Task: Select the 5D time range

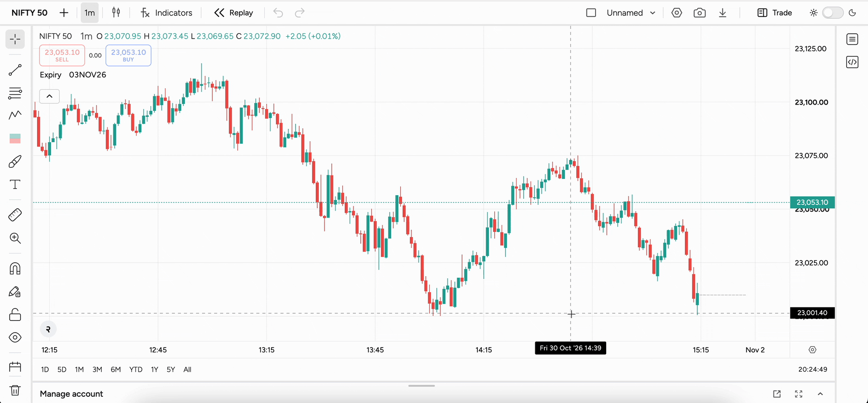Action: (62, 370)
